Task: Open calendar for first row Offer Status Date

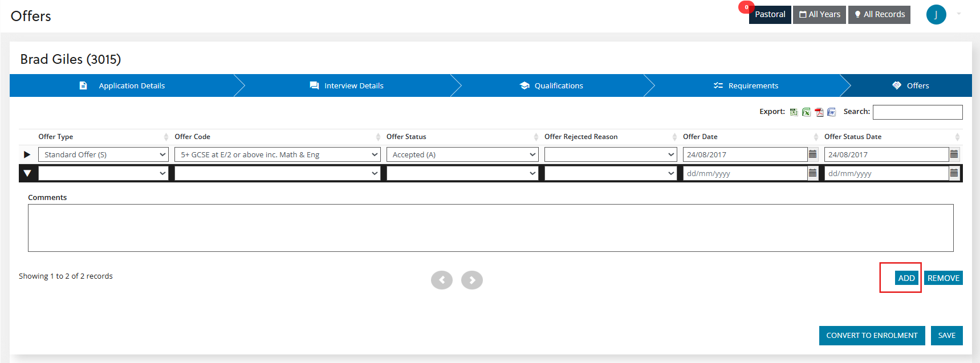Action: [954, 154]
